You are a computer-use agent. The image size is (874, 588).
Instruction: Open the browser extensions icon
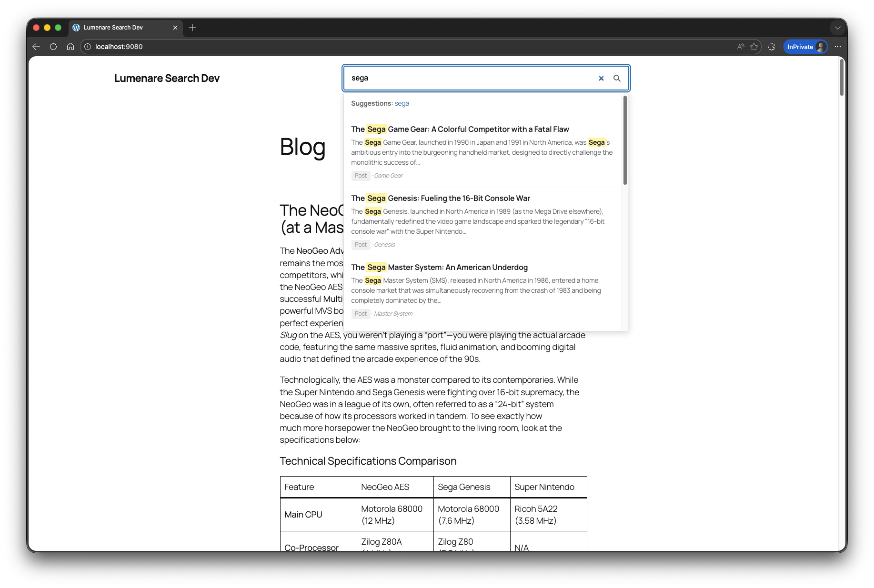771,47
